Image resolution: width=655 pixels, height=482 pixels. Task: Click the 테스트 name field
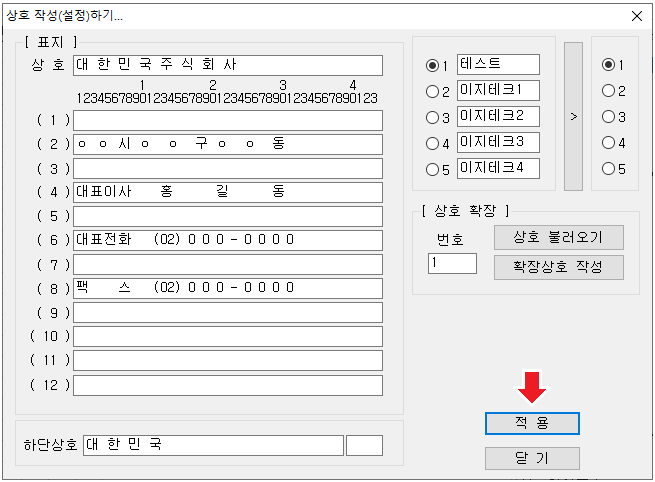pyautogui.click(x=498, y=64)
